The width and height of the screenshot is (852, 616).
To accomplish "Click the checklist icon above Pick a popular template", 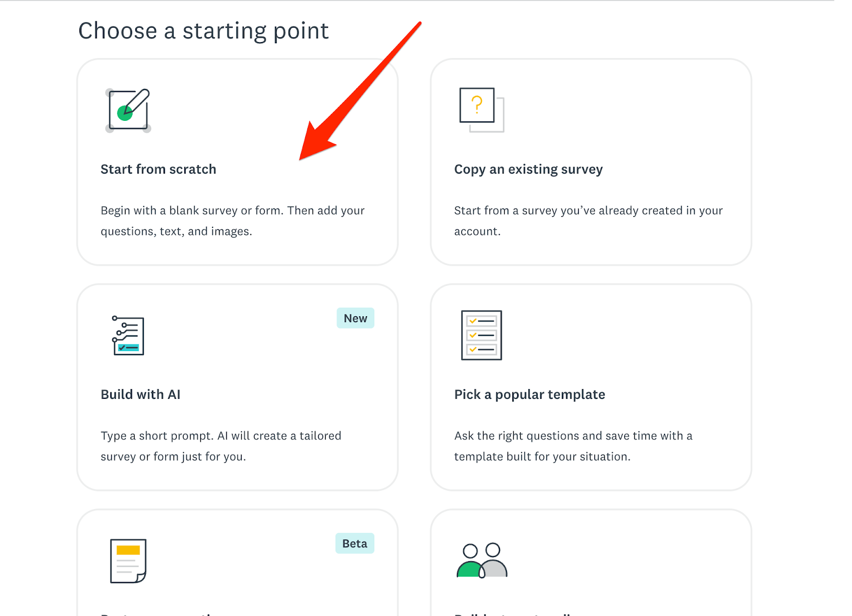I will (x=480, y=335).
